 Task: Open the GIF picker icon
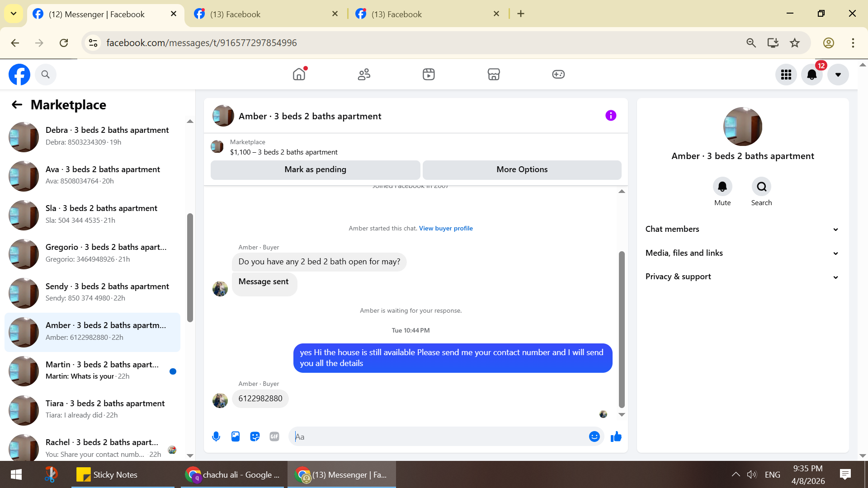(x=274, y=436)
